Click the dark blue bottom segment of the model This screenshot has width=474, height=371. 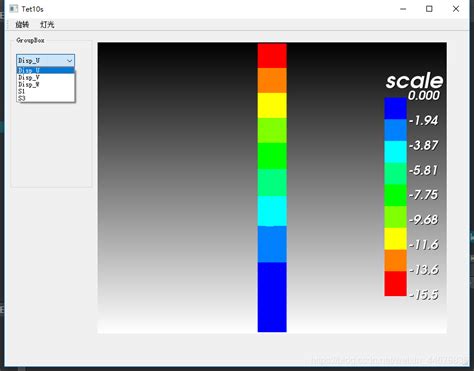pos(272,297)
